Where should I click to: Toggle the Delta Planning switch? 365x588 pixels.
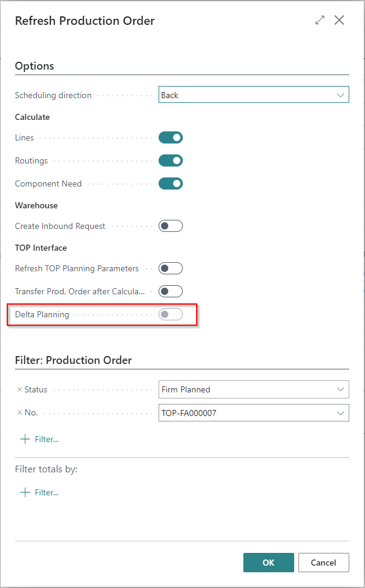[171, 314]
